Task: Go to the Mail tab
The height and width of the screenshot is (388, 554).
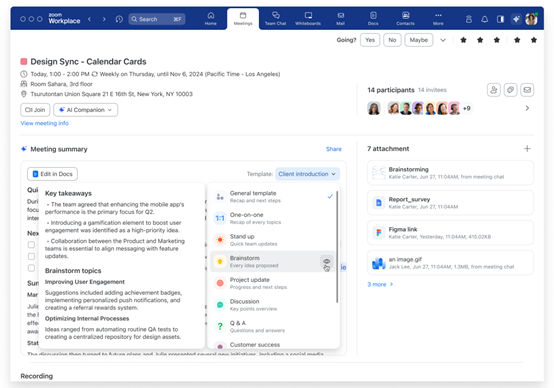Action: point(341,18)
